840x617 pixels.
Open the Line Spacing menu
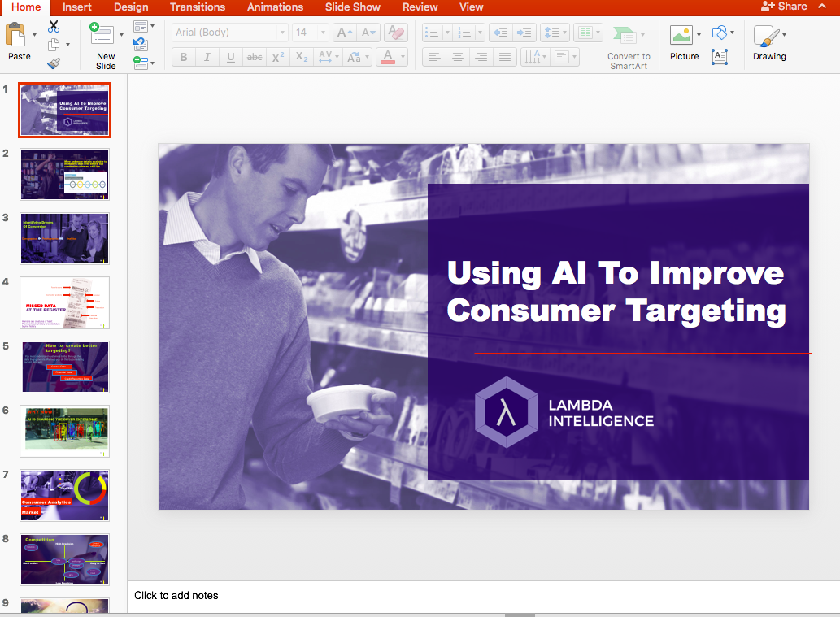[x=555, y=33]
